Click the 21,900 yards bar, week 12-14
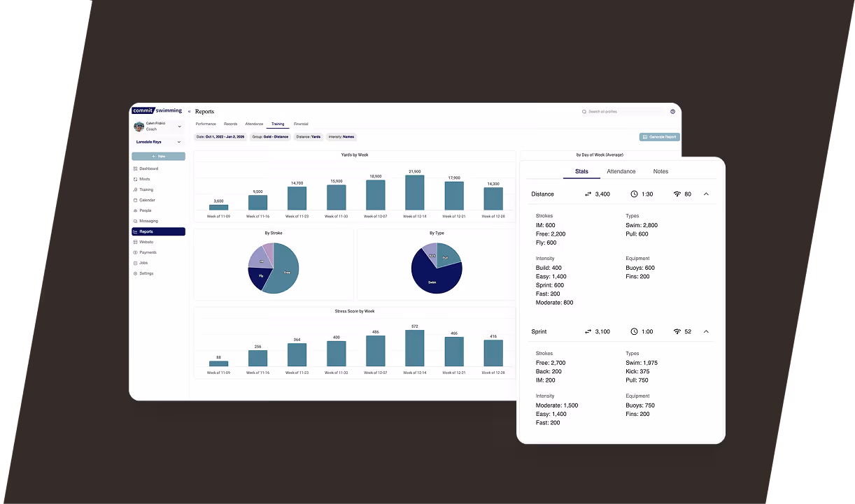855x504 pixels. coord(415,192)
